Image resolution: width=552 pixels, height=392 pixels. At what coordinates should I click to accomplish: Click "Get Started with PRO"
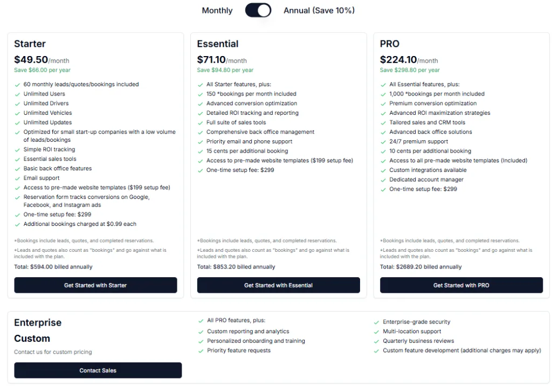point(461,285)
